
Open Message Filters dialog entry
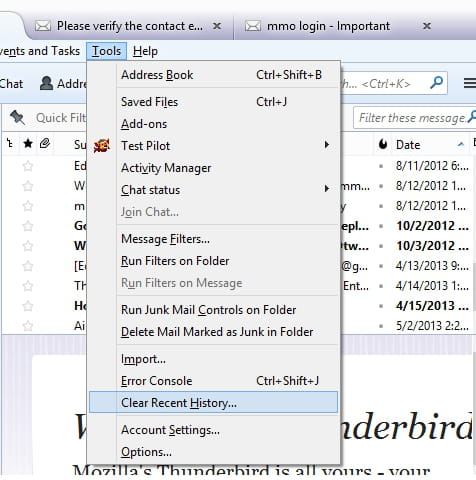213,239
